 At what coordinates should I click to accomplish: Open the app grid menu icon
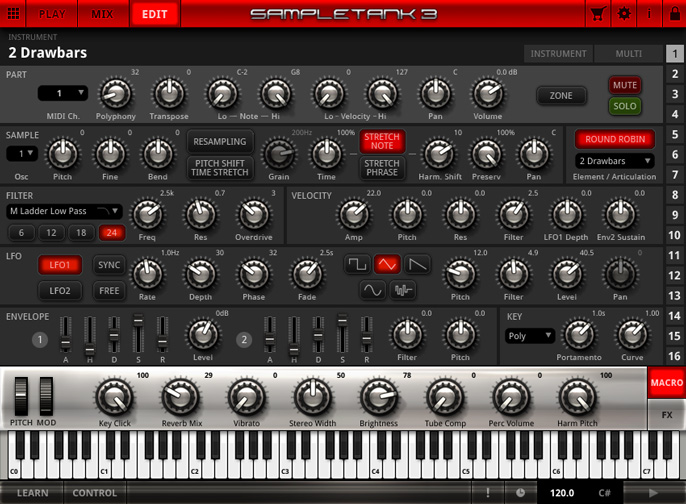click(13, 14)
